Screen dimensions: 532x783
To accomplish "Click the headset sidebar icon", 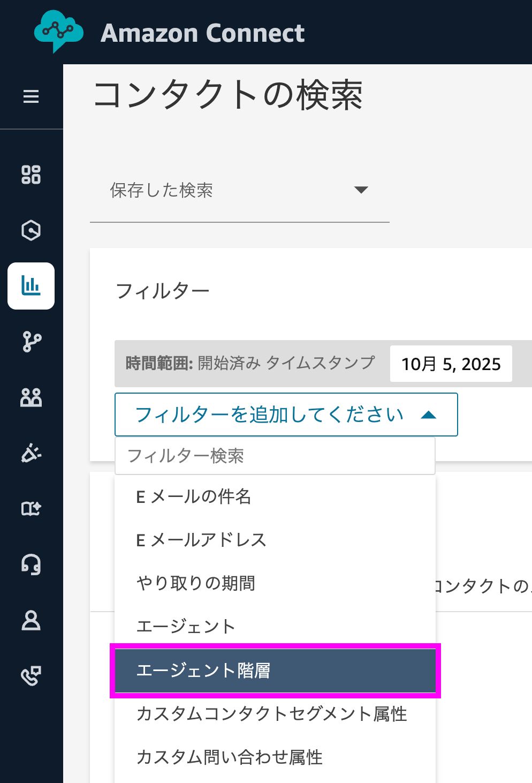I will 31,564.
